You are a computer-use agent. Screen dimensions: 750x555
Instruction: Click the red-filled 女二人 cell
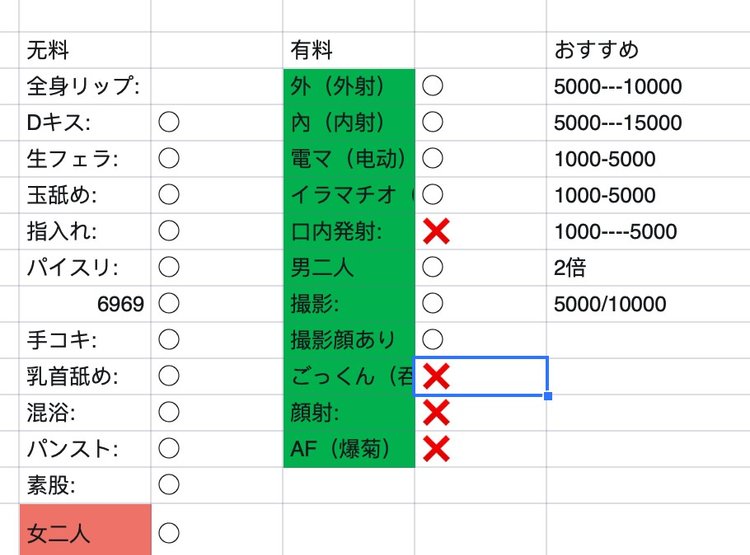pyautogui.click(x=85, y=532)
